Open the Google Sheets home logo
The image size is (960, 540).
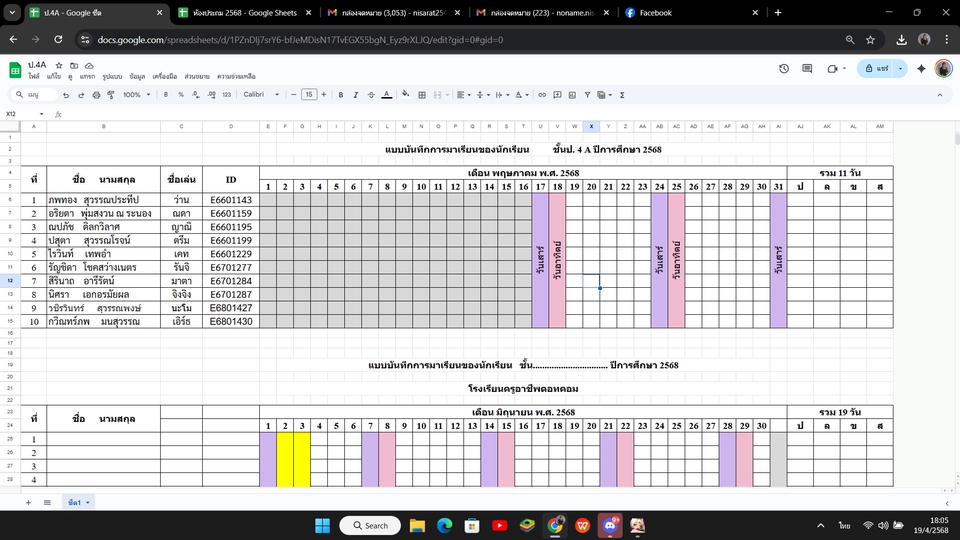click(x=15, y=70)
